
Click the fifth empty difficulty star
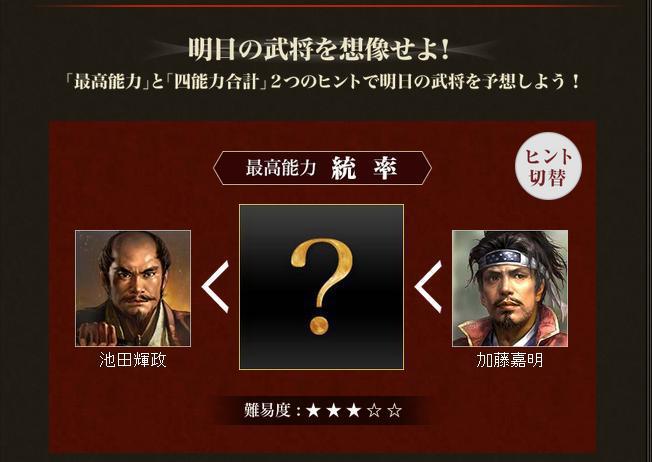point(395,411)
